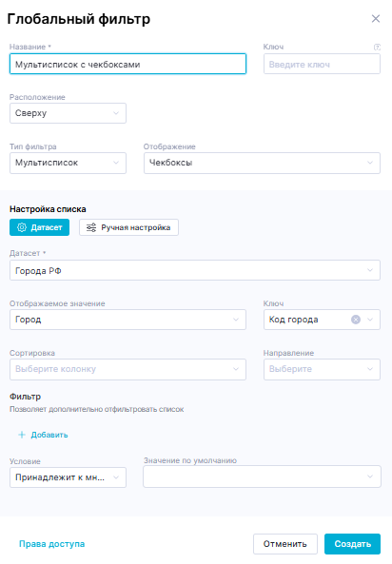The image size is (392, 564).
Task: Open the Отображение dropdown showing Чекбоксы
Action: (x=262, y=163)
